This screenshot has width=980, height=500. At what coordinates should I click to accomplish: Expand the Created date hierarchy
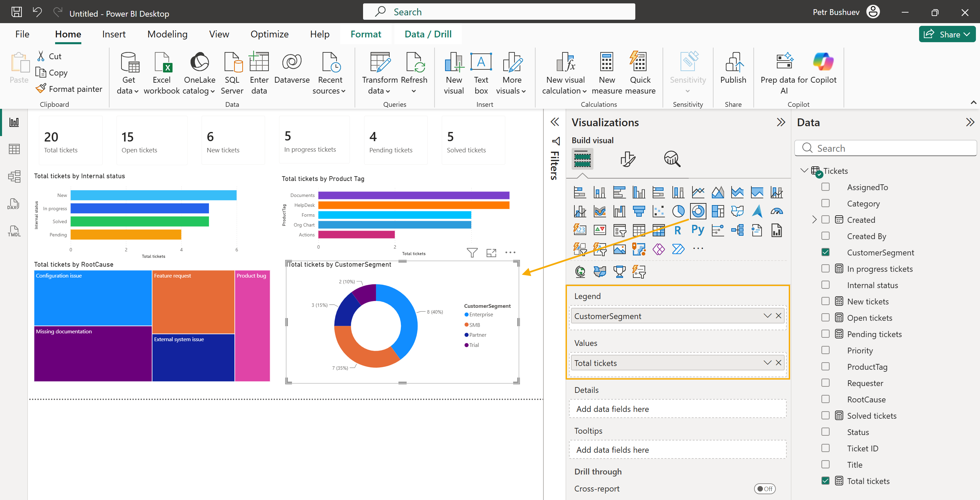point(814,219)
